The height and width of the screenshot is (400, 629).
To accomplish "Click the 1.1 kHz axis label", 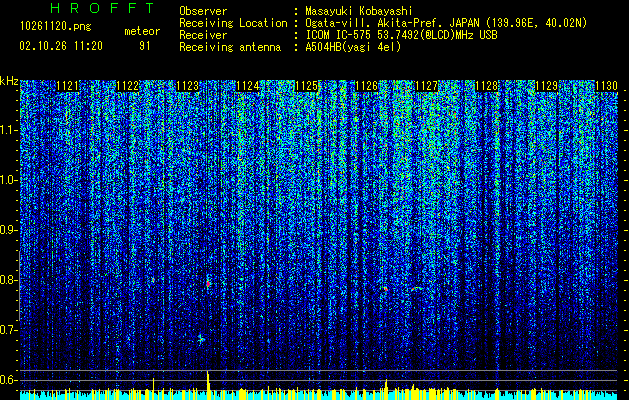I will pyautogui.click(x=9, y=130).
